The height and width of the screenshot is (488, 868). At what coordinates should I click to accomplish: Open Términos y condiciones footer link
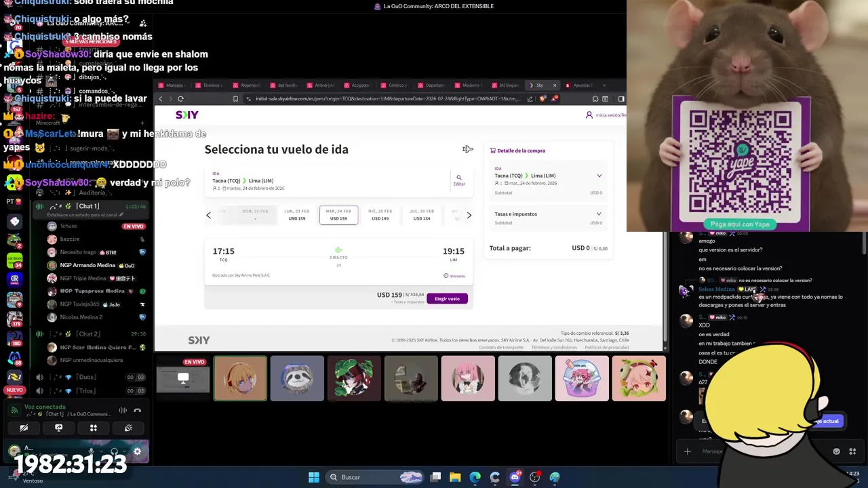[x=554, y=347]
